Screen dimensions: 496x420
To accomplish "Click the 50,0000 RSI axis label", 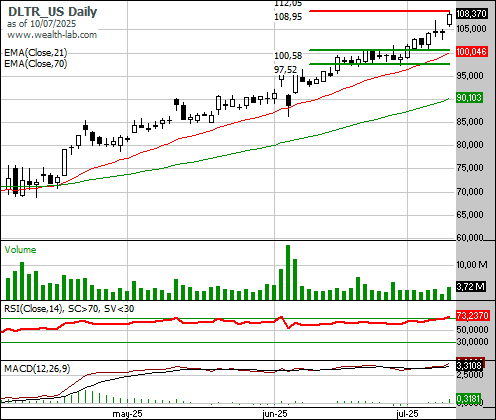I will point(472,329).
